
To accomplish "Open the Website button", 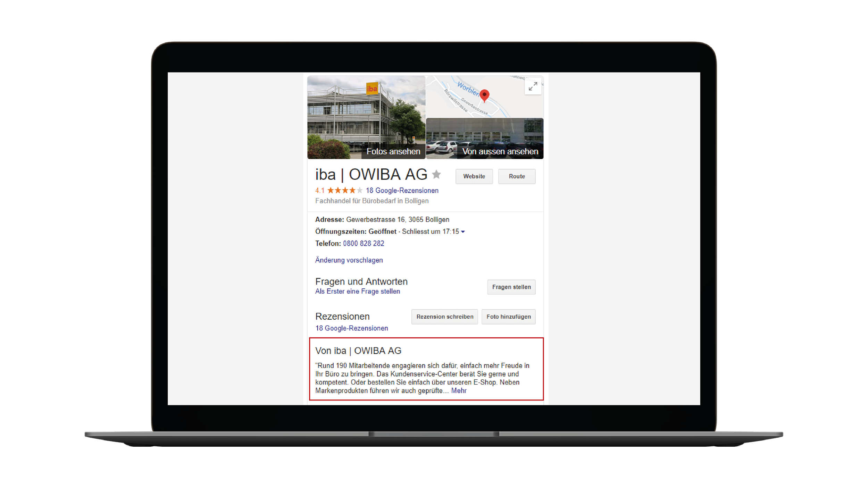I will tap(474, 176).
